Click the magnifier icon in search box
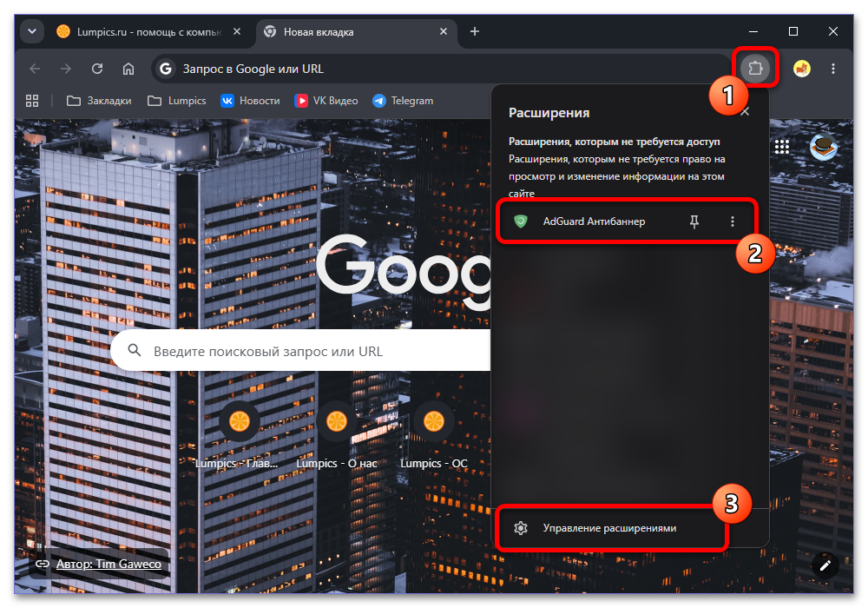868x608 pixels. click(x=135, y=351)
